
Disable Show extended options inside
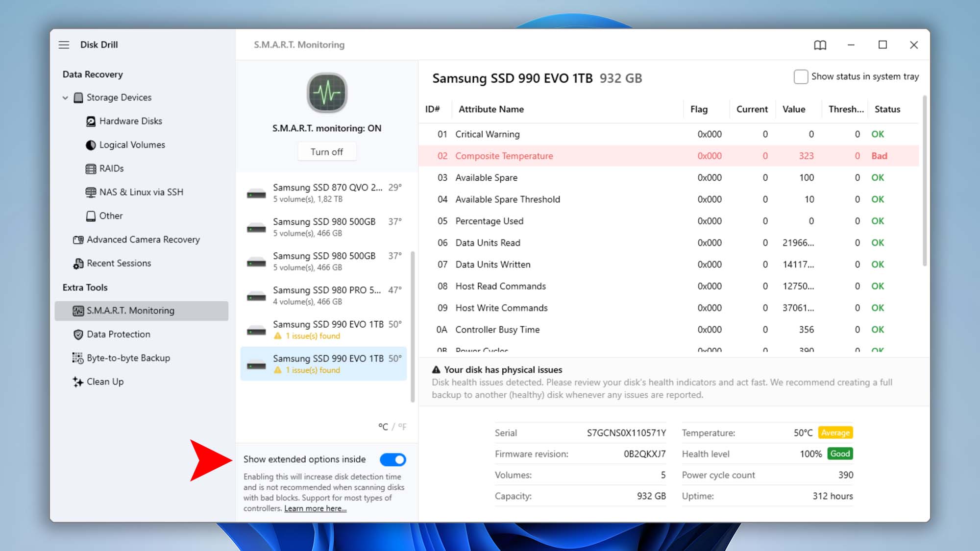(393, 459)
